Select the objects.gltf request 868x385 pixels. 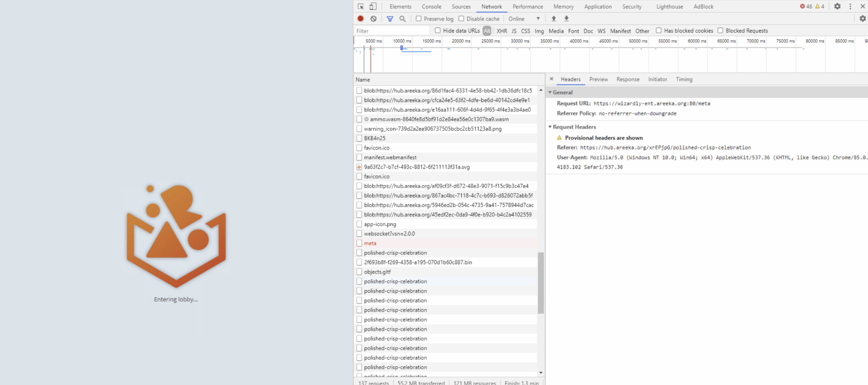coord(446,272)
